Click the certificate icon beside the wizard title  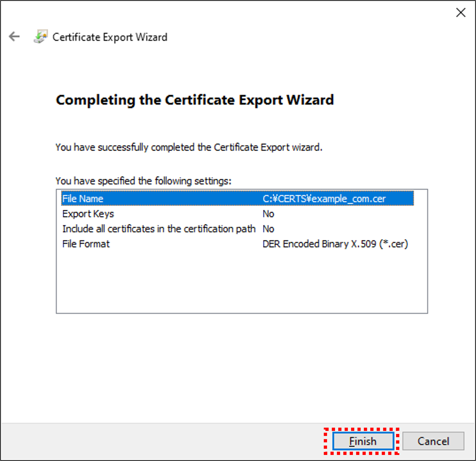click(x=40, y=37)
